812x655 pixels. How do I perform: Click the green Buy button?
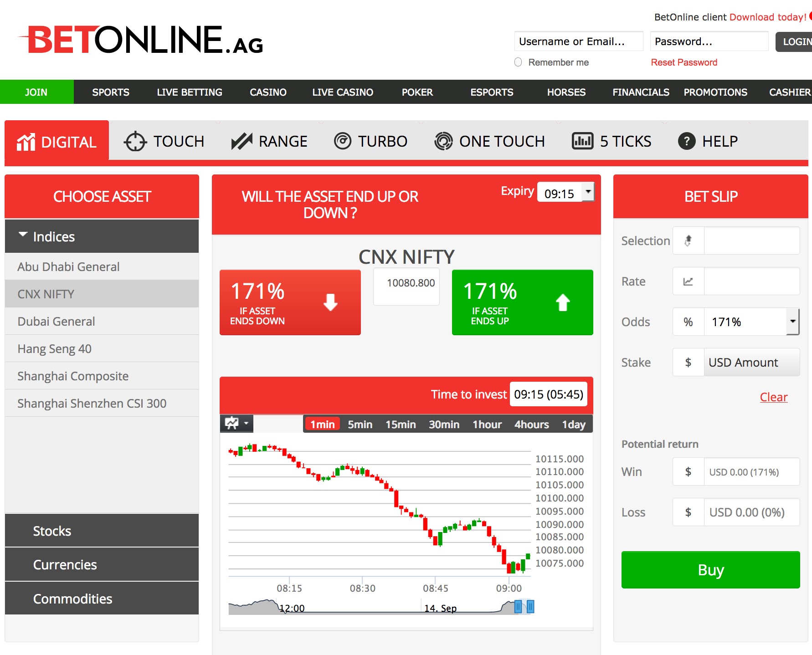click(x=710, y=570)
